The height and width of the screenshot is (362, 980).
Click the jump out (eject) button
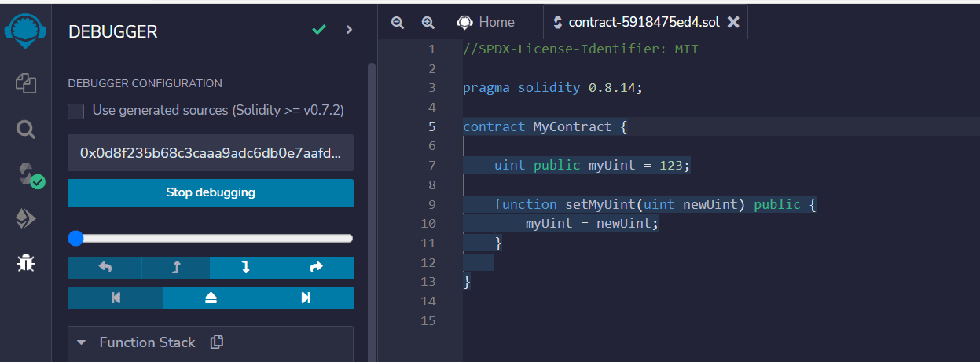[x=211, y=298]
